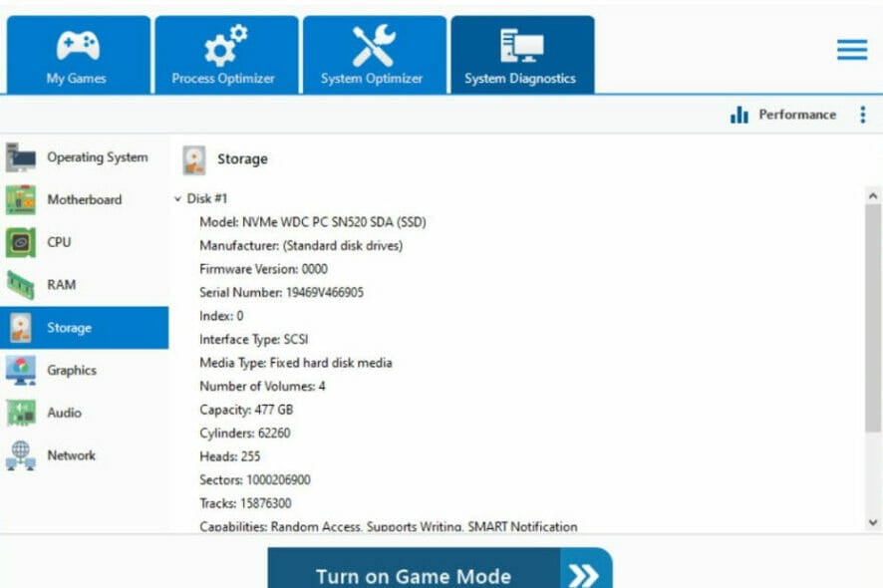Screen dimensions: 883x588
Task: Click the Performance bar chart icon
Action: pos(738,115)
